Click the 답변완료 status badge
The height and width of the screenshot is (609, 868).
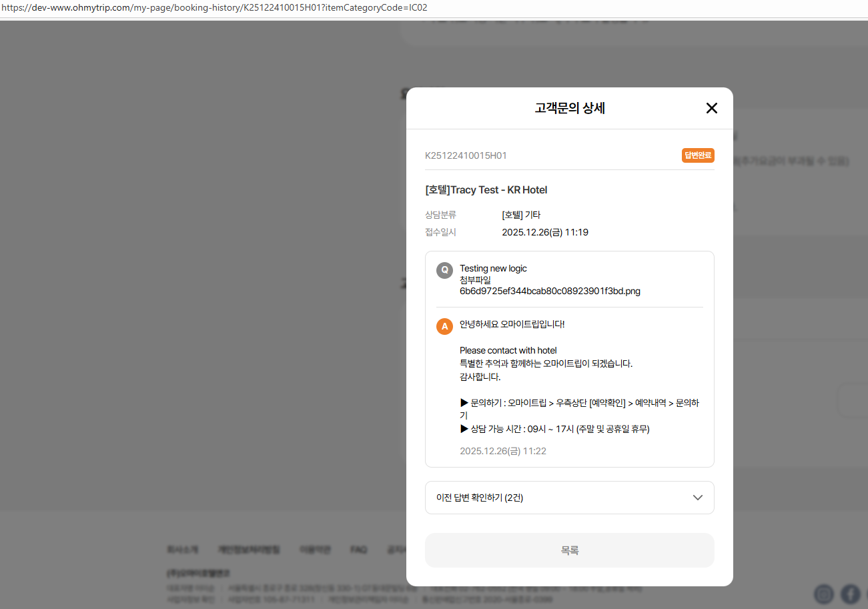point(698,155)
